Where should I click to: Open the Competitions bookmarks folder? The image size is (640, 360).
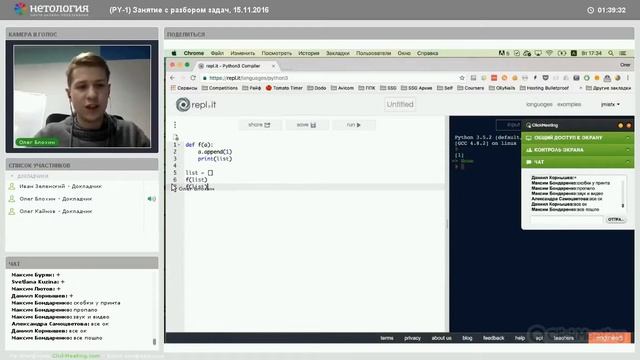[x=220, y=88]
